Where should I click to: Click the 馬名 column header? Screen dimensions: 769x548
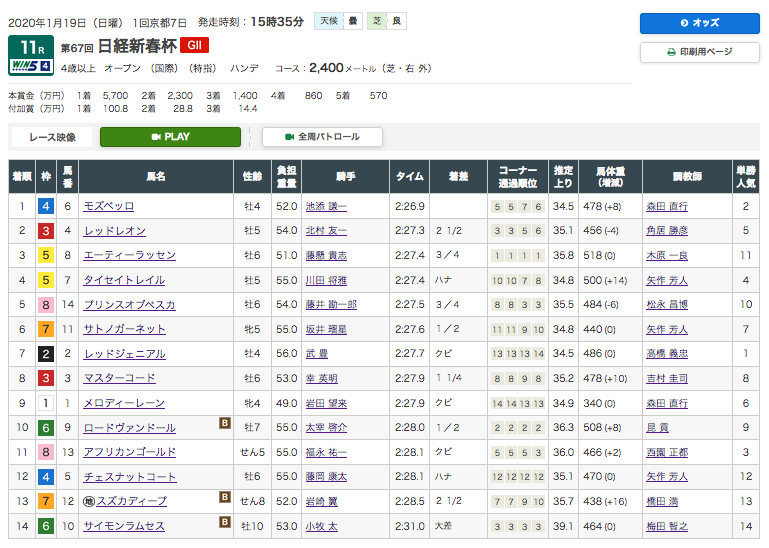(156, 177)
